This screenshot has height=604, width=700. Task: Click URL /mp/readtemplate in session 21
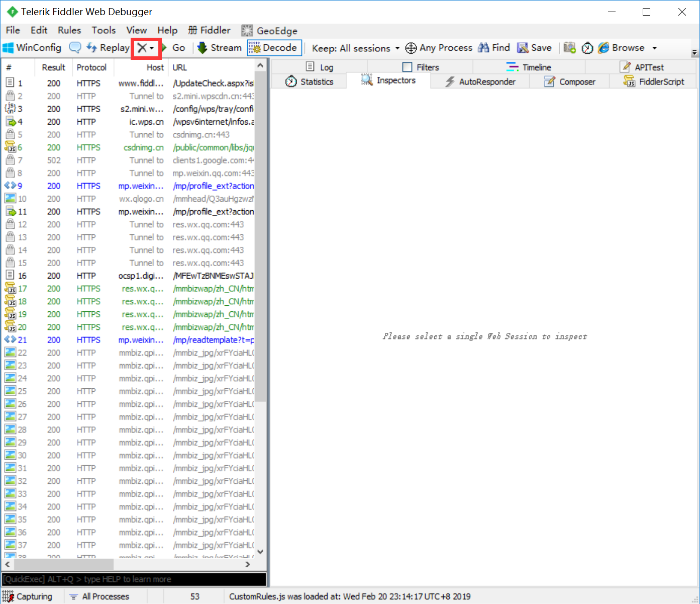(214, 340)
